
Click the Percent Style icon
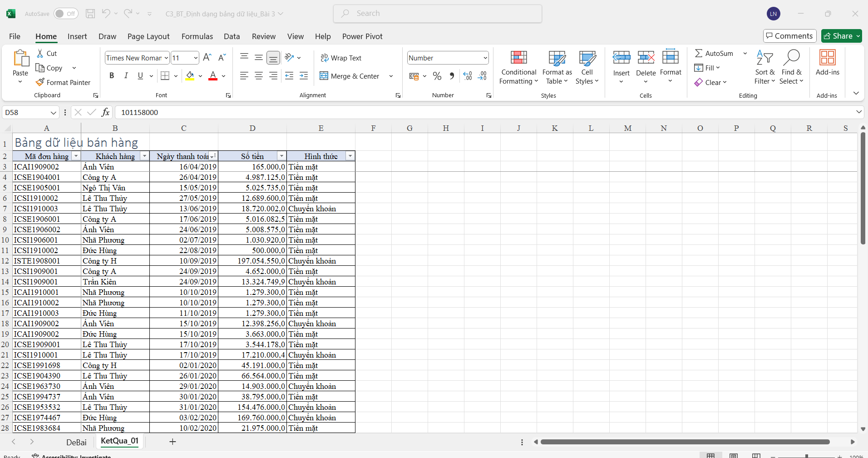(x=437, y=76)
